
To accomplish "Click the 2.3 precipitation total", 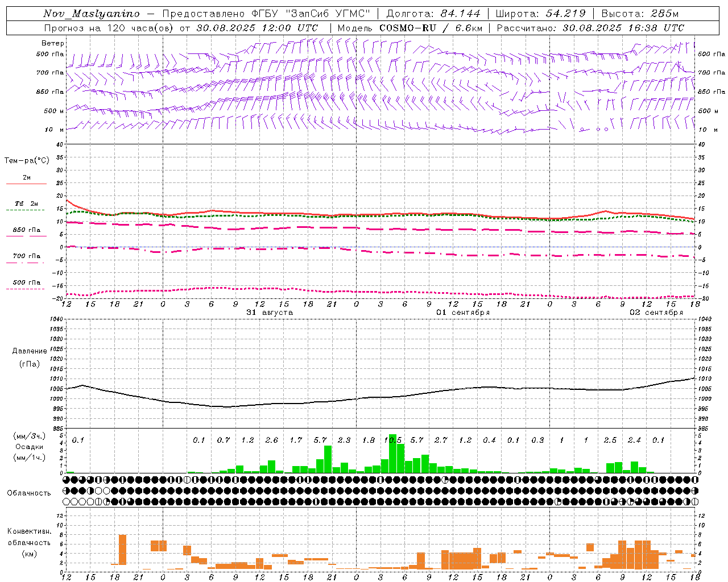I will 344,440.
